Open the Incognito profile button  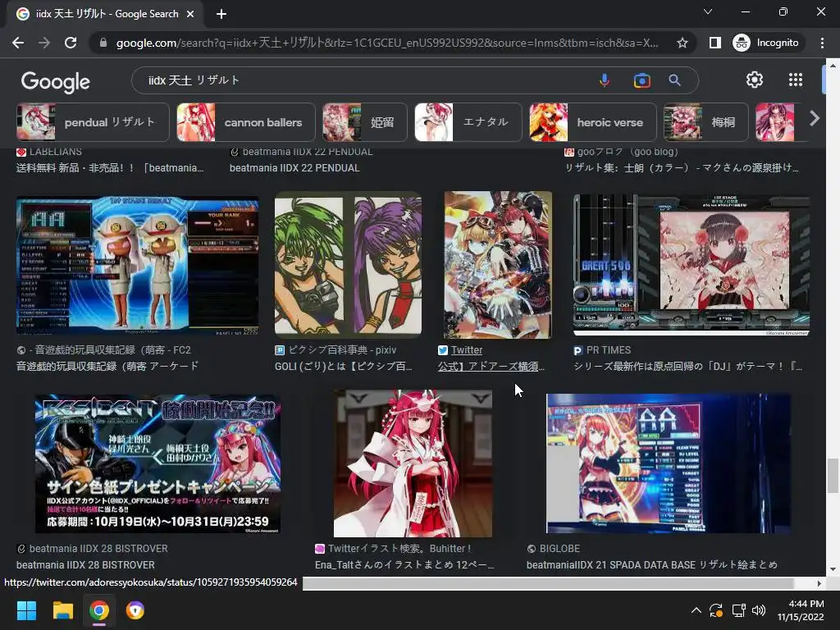[x=767, y=43]
